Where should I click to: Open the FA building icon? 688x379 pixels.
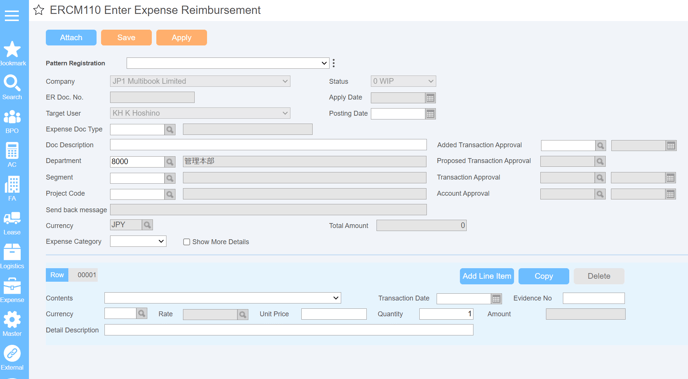click(12, 185)
